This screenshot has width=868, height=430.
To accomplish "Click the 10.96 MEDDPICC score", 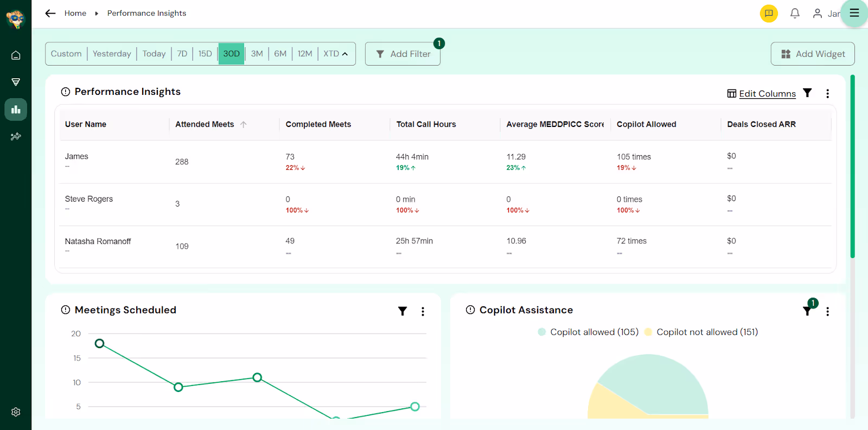I will pos(516,241).
